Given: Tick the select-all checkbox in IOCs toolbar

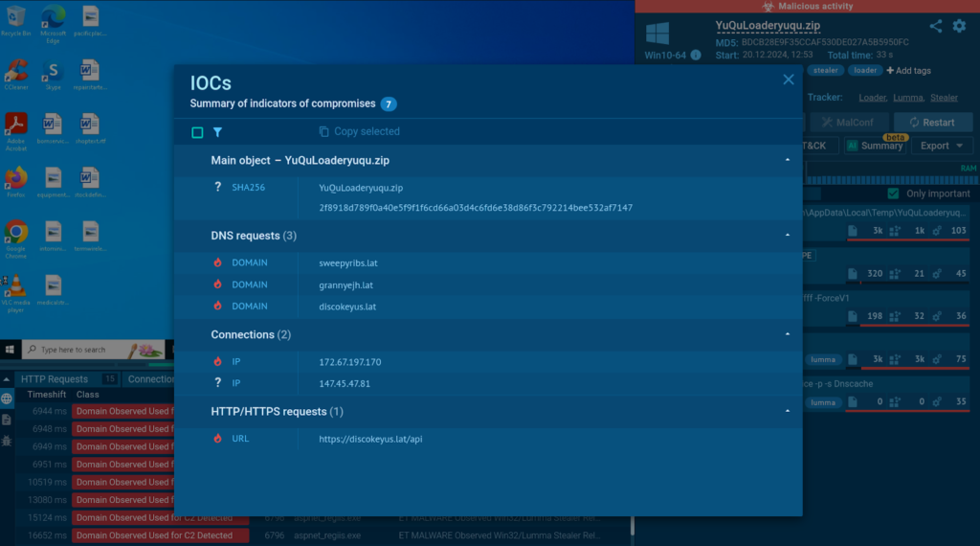Looking at the screenshot, I should point(197,132).
